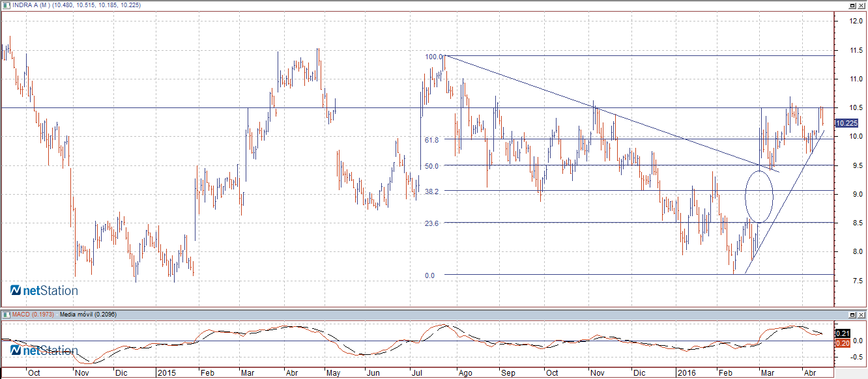Click the MACD value tag 0.21
Image resolution: width=868 pixels, height=379 pixels.
tap(841, 333)
